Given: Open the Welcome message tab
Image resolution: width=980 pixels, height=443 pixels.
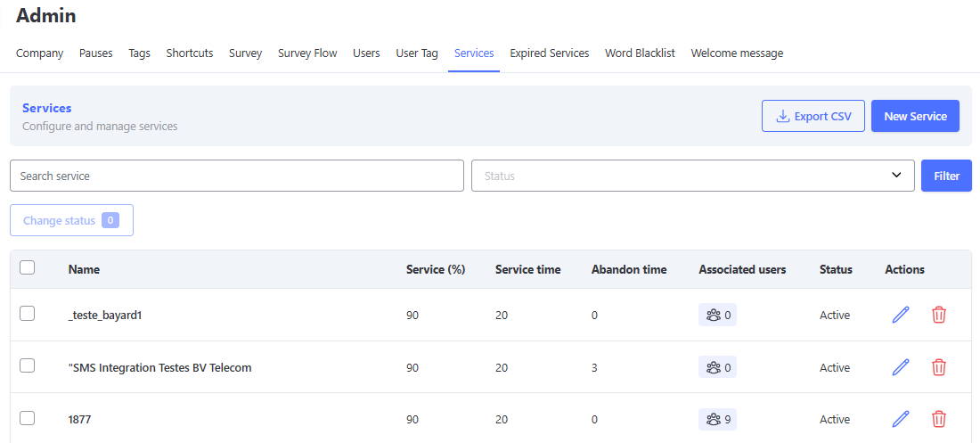Looking at the screenshot, I should (x=737, y=53).
